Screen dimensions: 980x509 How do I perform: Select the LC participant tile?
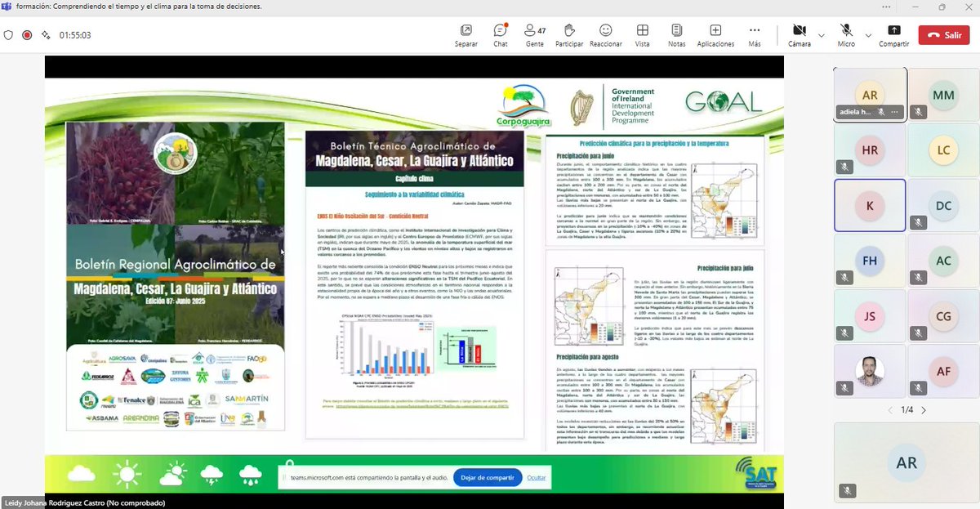pyautogui.click(x=943, y=150)
